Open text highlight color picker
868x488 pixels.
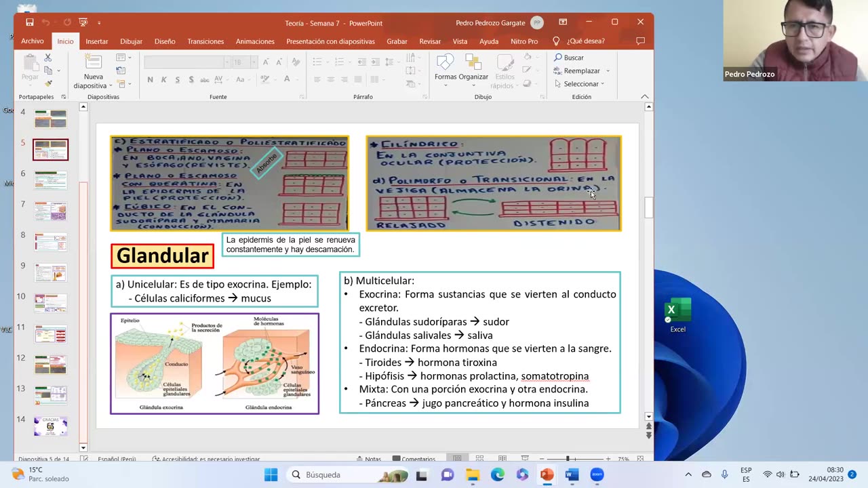[x=264, y=79]
